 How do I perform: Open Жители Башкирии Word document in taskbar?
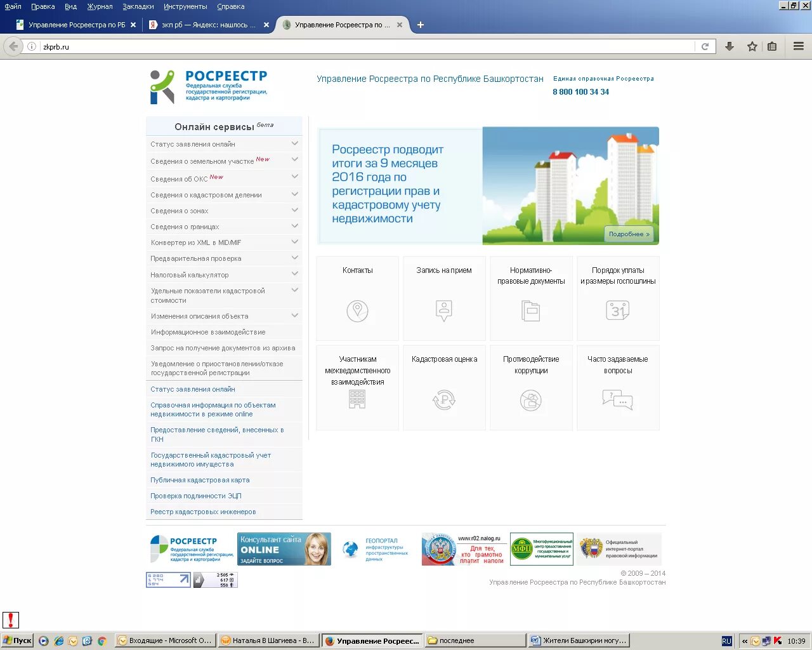580,640
